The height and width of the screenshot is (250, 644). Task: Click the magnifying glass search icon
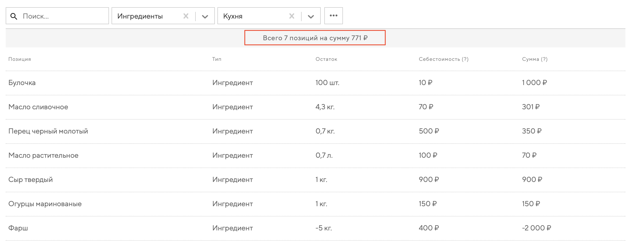(x=14, y=16)
